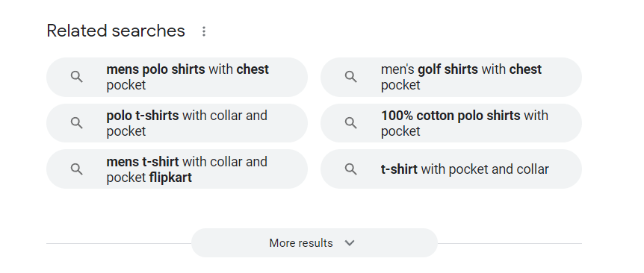644x273 pixels.
Task: Click the bold golf shirts text
Action: [x=448, y=69]
